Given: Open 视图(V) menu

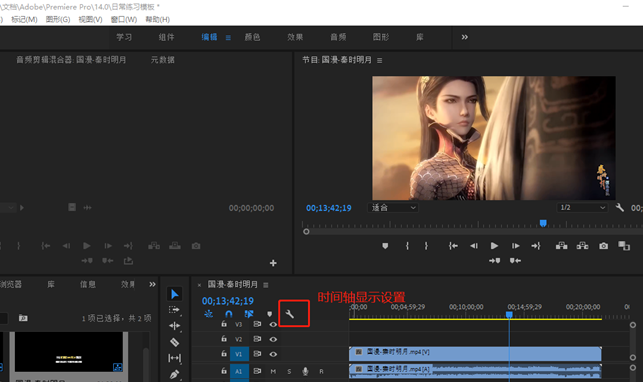Looking at the screenshot, I should (x=90, y=19).
